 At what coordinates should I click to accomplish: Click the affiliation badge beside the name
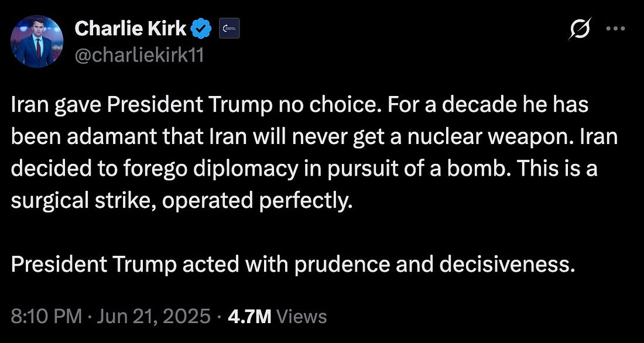pyautogui.click(x=228, y=28)
